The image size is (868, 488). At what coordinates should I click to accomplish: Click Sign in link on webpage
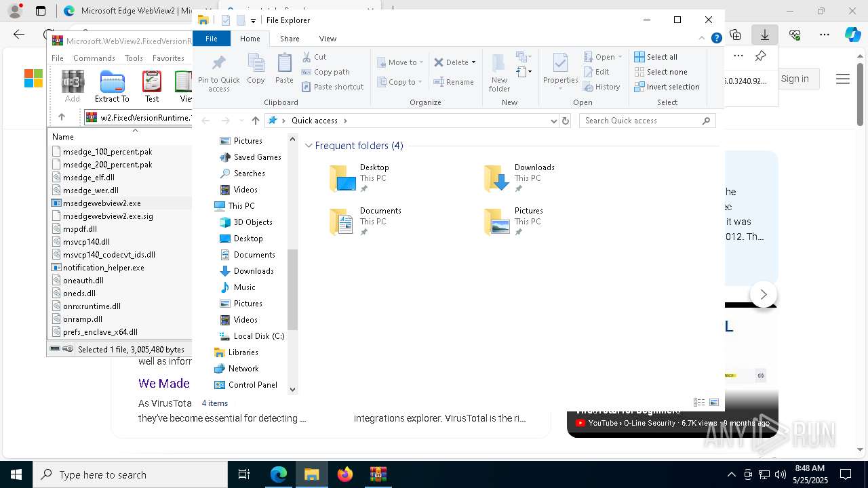click(795, 79)
